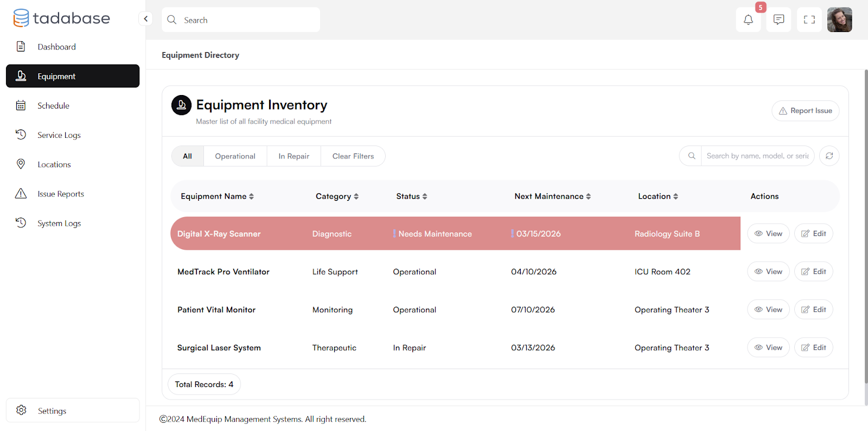This screenshot has width=868, height=431.
Task: Click the refresh table icon
Action: [829, 156]
